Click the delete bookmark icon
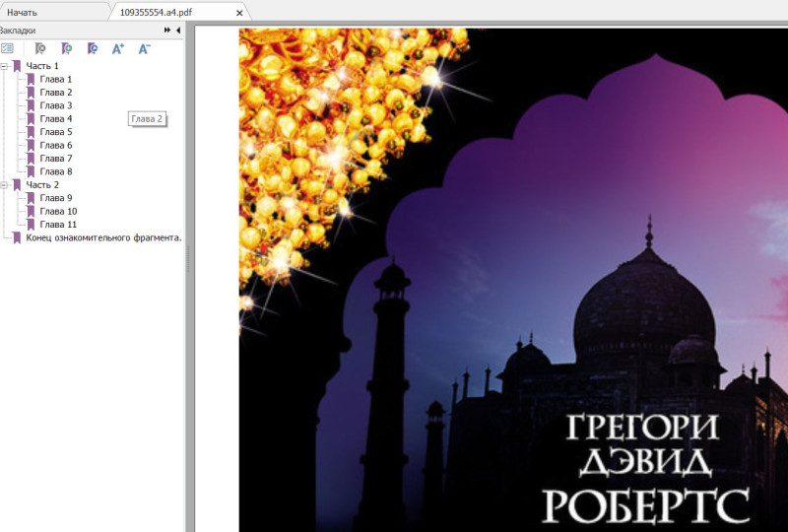This screenshot has width=788, height=532. [40, 48]
